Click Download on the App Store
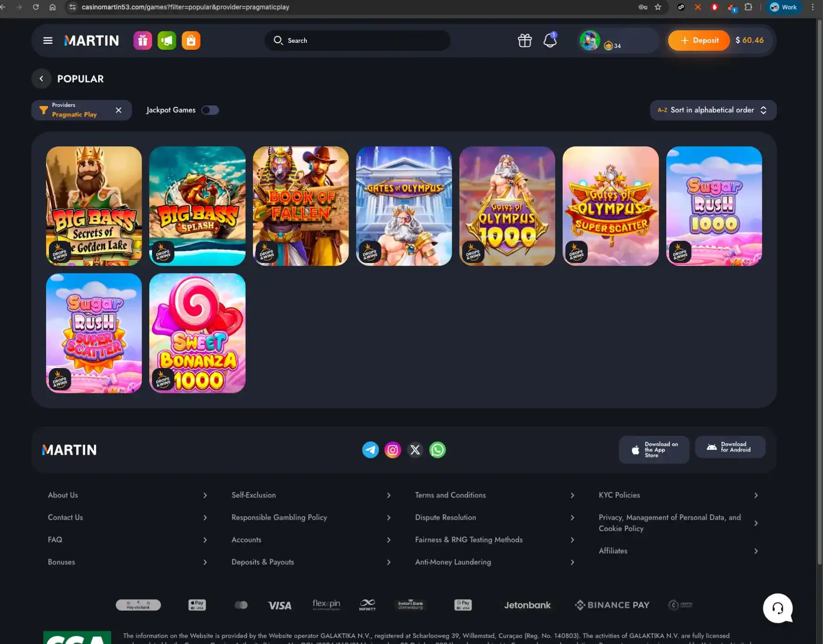 (x=654, y=450)
